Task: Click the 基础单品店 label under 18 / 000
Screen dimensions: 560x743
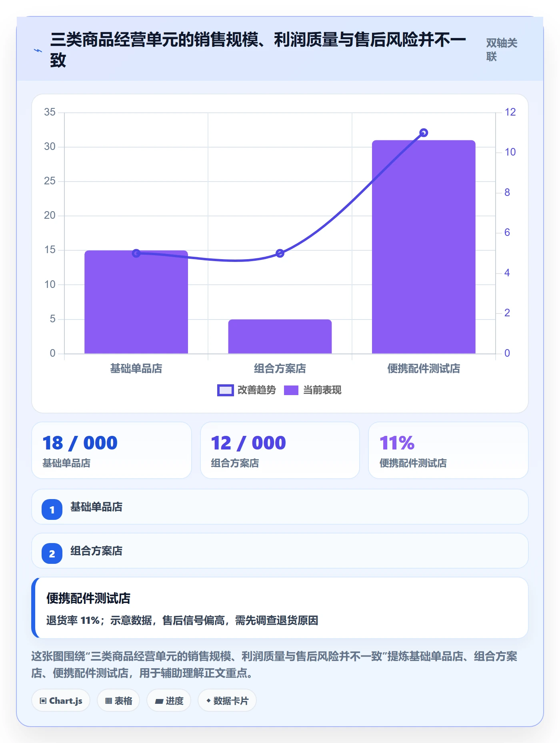Action: 66,463
